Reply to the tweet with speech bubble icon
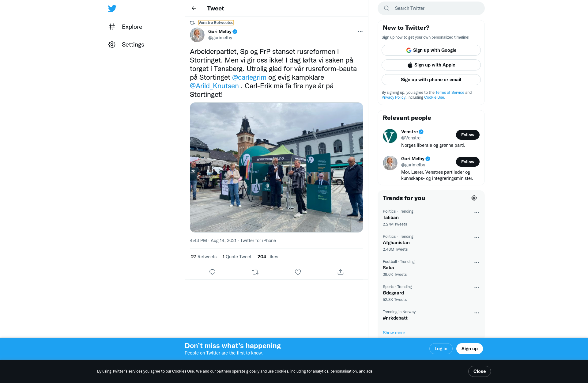 click(212, 272)
